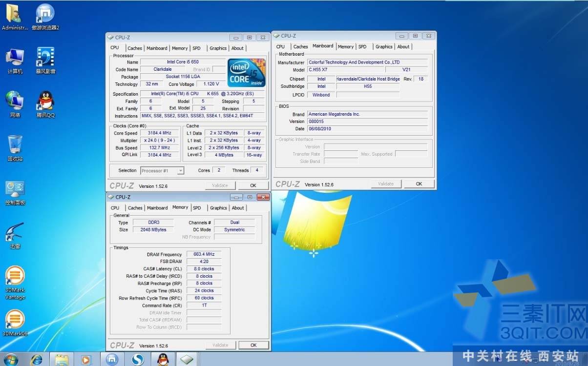Open the Windows Start menu orb
Viewport: 588px width, 366px height.
point(11,359)
